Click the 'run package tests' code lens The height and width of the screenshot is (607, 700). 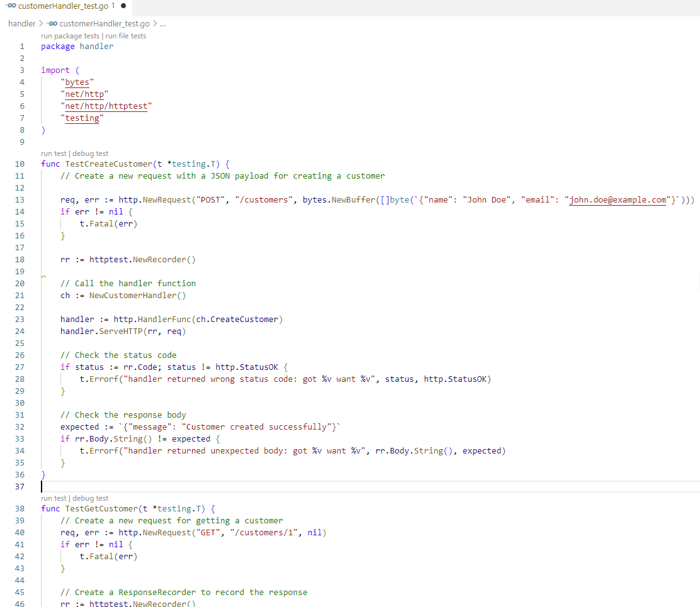[x=70, y=36]
